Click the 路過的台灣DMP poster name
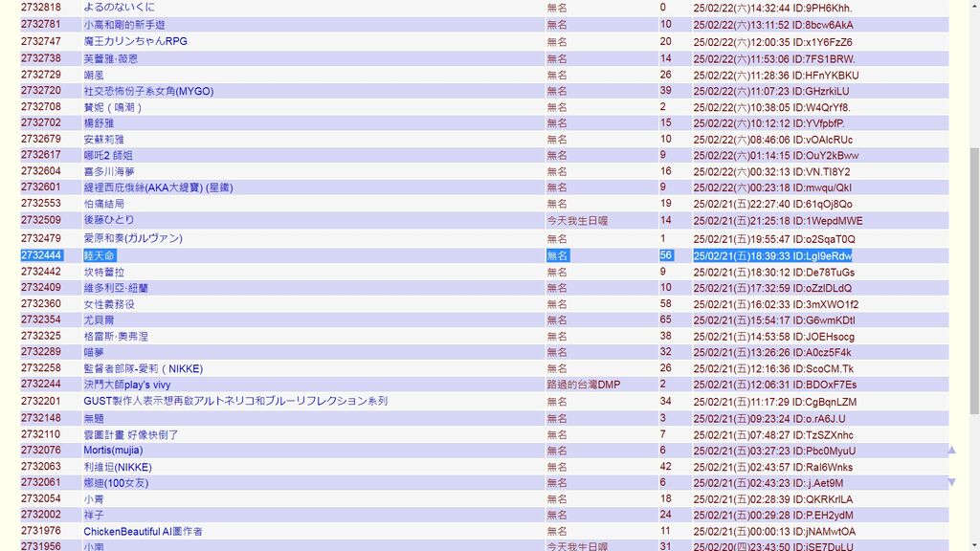The image size is (980, 551). point(583,385)
